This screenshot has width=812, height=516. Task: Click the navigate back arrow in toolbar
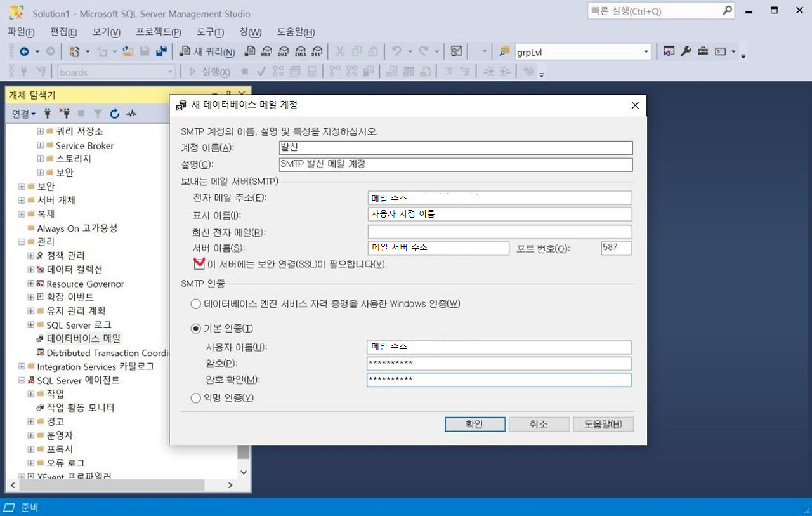24,52
